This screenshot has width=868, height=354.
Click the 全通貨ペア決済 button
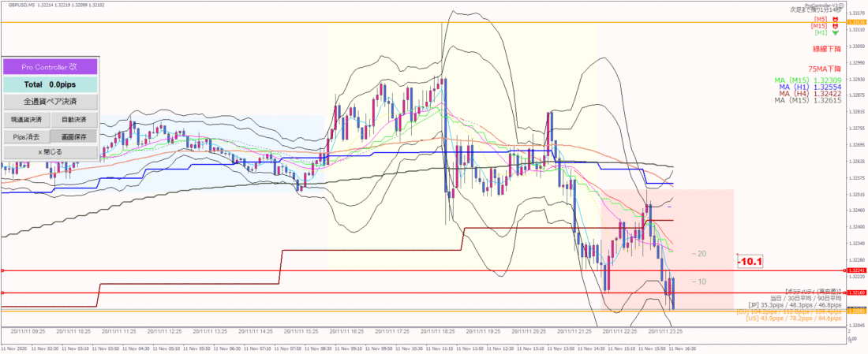(51, 102)
